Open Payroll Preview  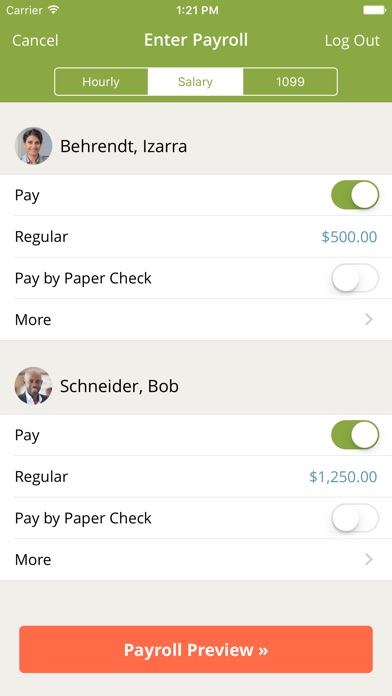coord(196,649)
